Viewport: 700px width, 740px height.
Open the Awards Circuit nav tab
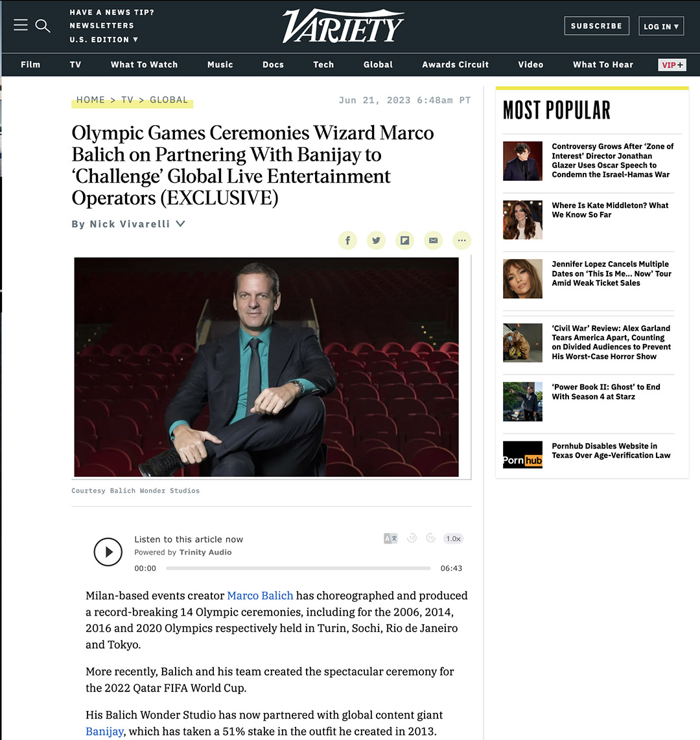(455, 65)
